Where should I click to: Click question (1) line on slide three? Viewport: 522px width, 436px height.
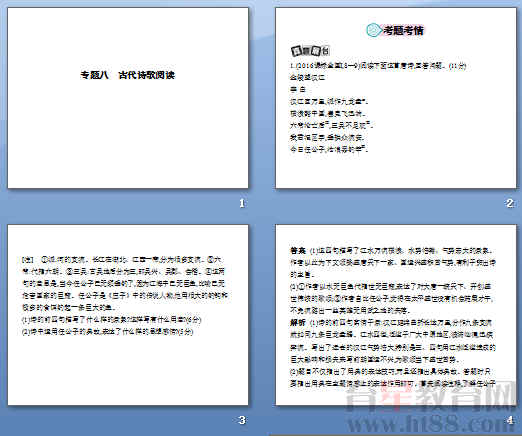click(x=112, y=320)
